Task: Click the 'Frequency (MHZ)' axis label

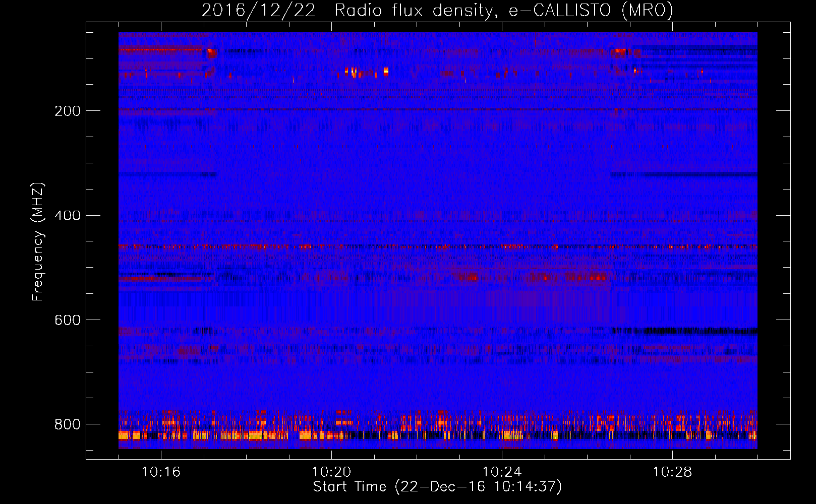Action: (38, 242)
